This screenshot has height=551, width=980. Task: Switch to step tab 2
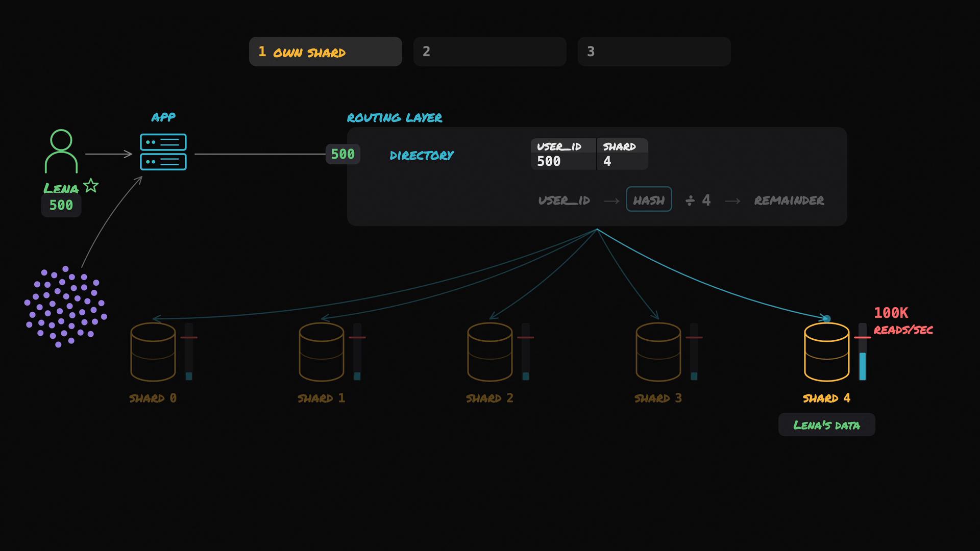489,52
